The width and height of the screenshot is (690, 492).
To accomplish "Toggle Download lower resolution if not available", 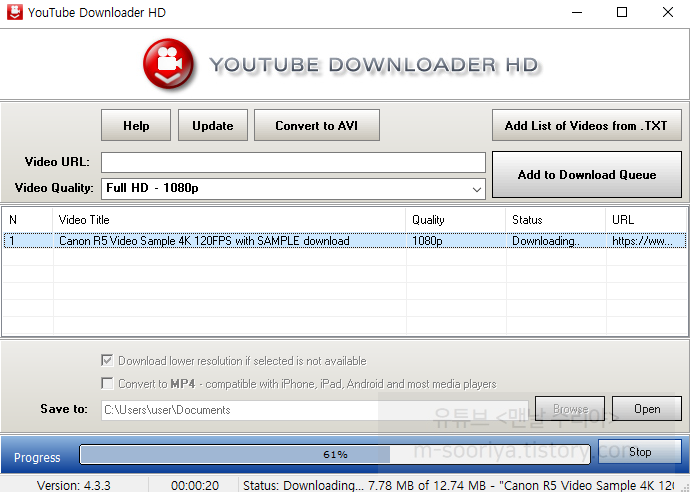I will (107, 361).
